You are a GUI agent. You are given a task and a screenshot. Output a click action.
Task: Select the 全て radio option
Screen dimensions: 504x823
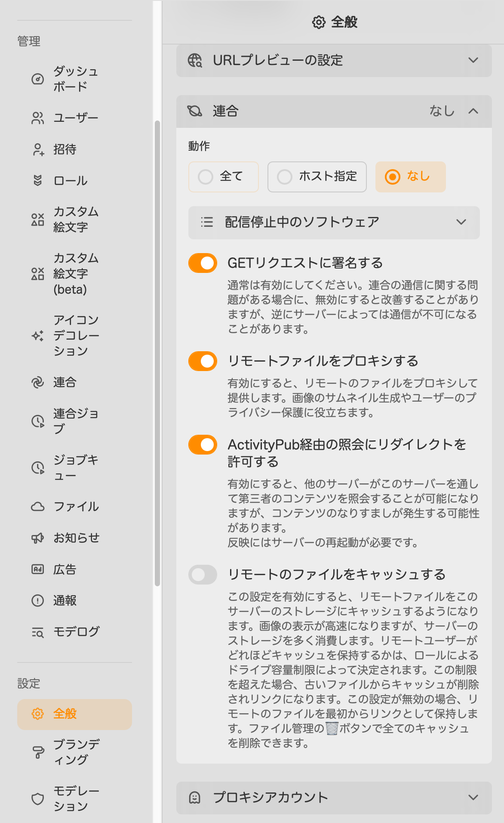[223, 176]
